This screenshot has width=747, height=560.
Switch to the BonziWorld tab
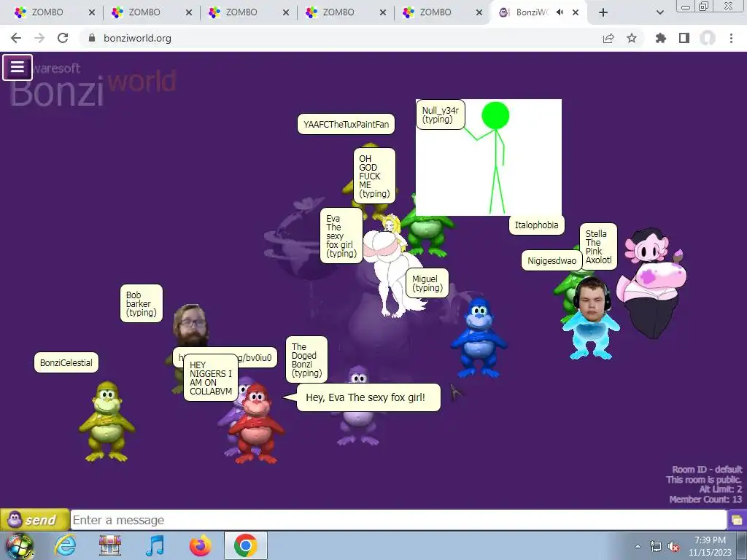click(x=531, y=12)
